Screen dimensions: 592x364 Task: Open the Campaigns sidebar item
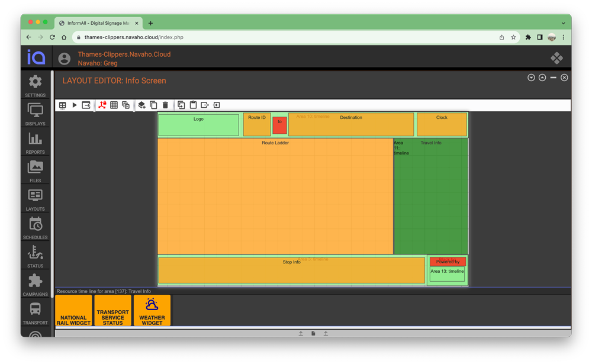coord(35,285)
